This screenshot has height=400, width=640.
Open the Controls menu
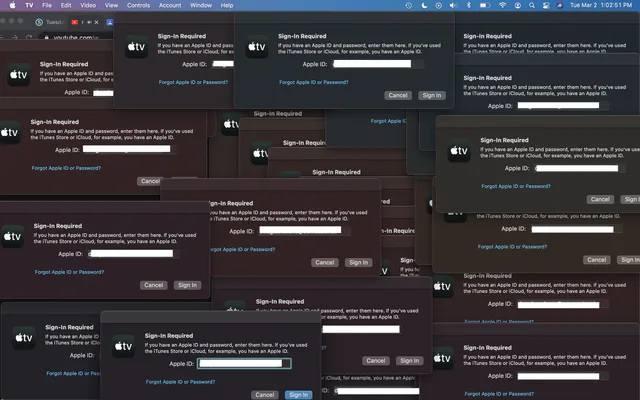138,5
